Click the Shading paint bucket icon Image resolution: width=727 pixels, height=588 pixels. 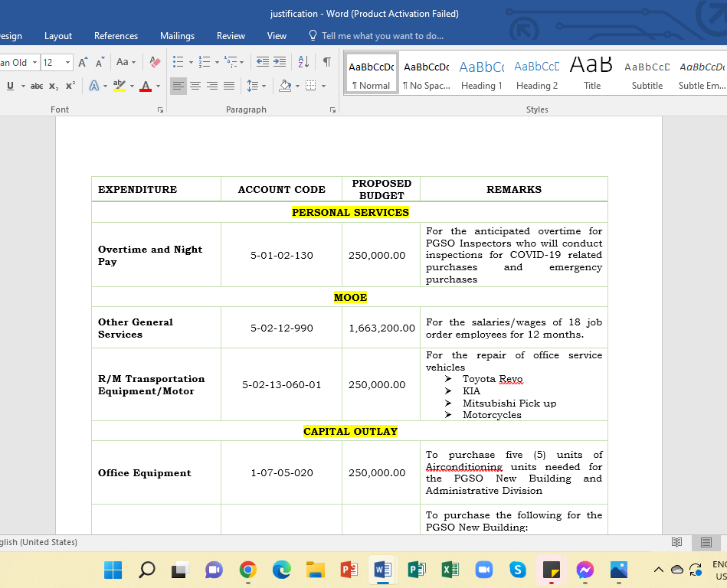pos(285,86)
